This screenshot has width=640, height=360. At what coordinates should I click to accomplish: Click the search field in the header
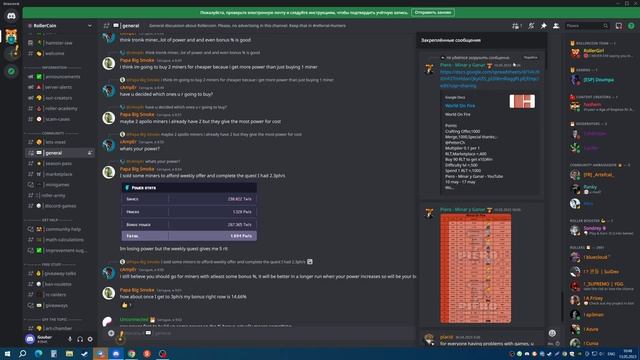pos(587,26)
